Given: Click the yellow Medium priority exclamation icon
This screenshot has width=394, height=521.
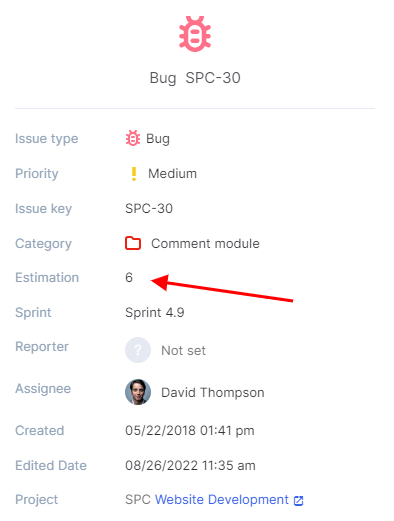Looking at the screenshot, I should [x=134, y=174].
